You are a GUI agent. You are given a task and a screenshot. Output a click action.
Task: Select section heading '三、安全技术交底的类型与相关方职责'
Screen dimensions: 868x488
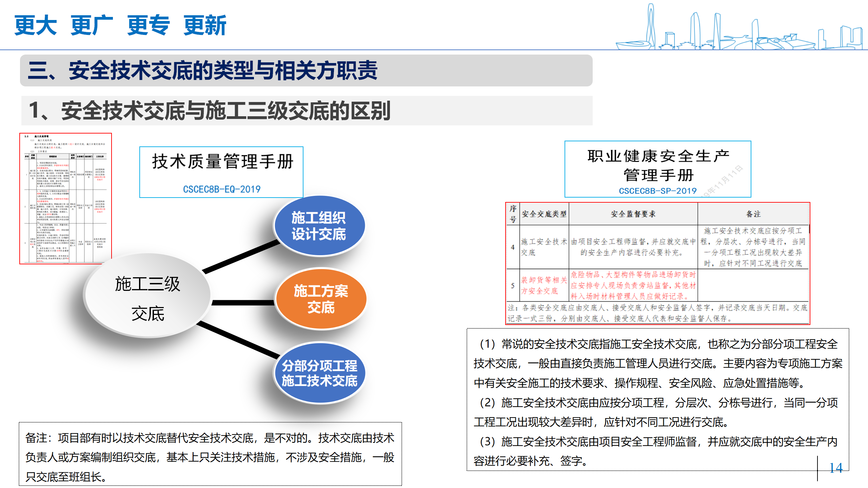(202, 70)
